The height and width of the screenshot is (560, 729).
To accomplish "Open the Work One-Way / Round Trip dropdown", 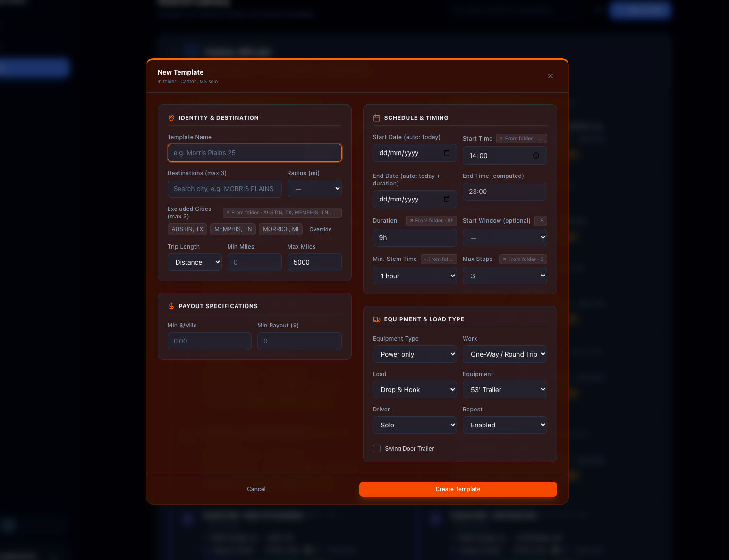I will tap(505, 354).
